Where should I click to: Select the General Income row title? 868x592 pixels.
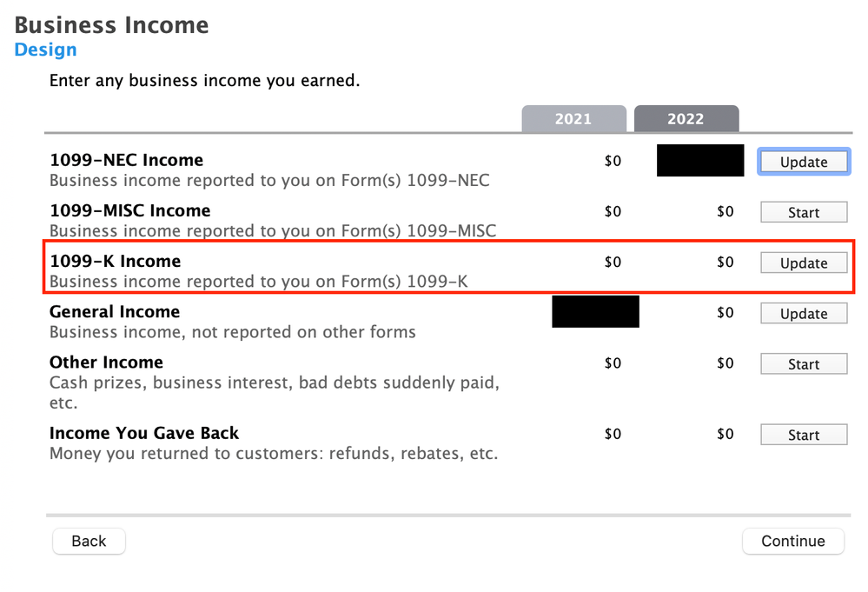coord(114,311)
